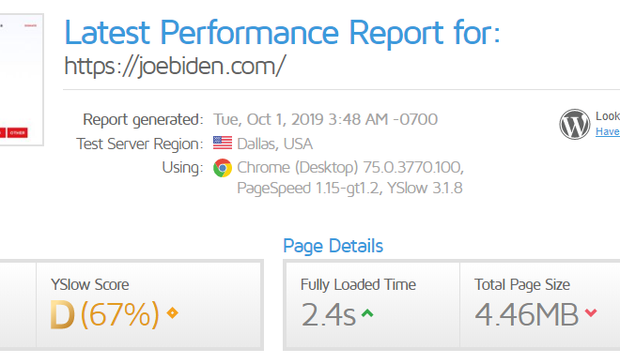620x364 pixels.
Task: Click the Chrome browser icon
Action: tap(223, 168)
